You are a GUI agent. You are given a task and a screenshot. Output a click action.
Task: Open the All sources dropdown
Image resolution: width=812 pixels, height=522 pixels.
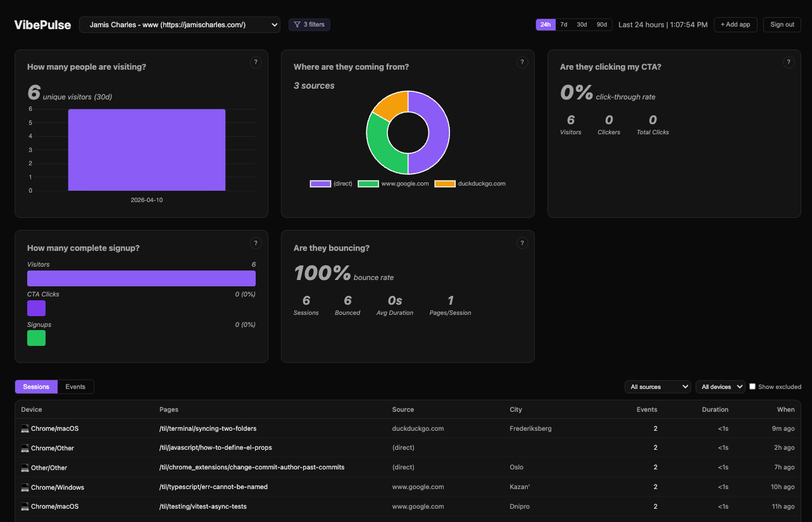click(658, 386)
